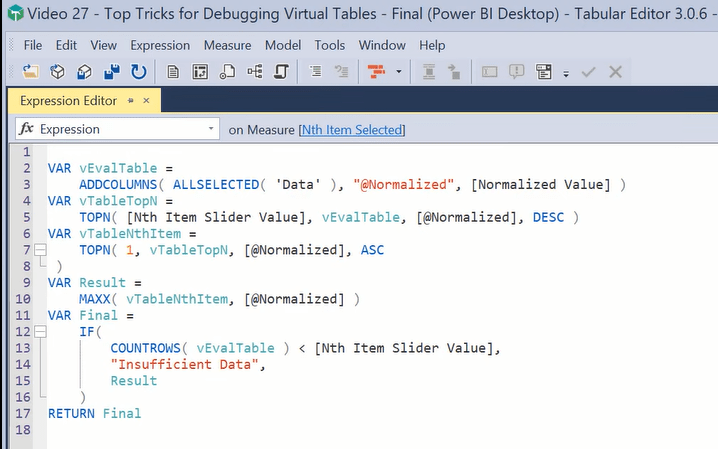This screenshot has width=718, height=449.
Task: Open the Model menu
Action: pos(283,45)
